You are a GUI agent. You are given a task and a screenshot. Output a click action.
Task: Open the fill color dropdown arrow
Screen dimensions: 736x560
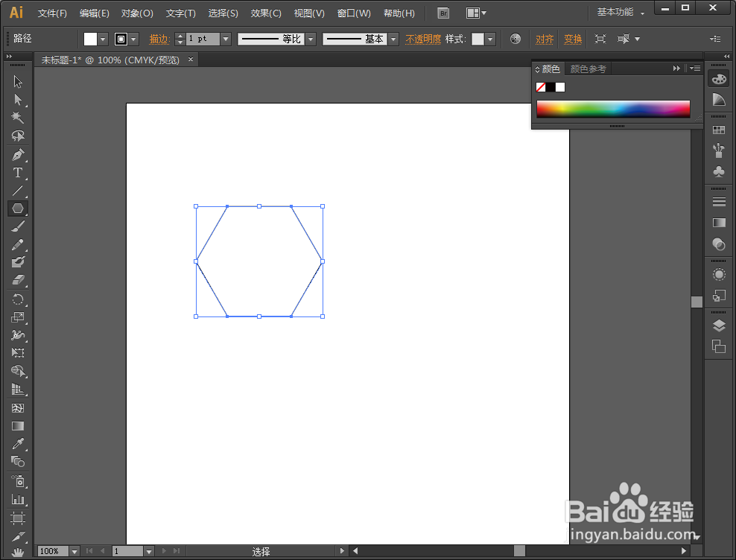click(103, 39)
